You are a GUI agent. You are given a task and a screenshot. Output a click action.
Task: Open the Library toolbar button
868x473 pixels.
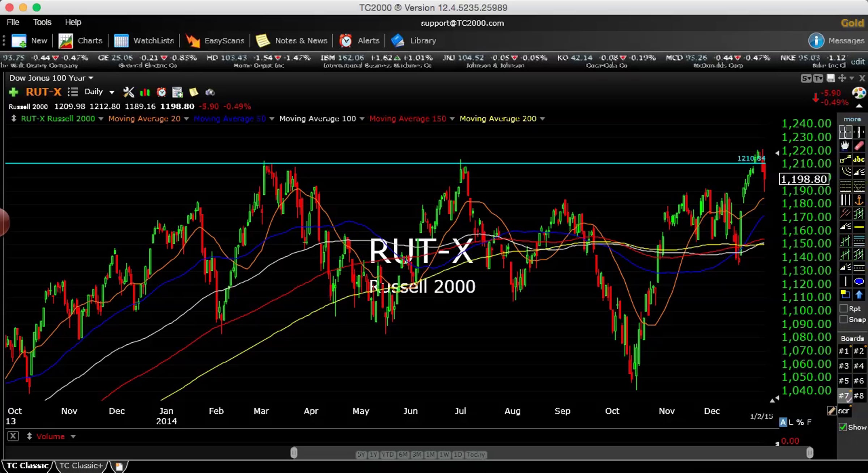click(413, 40)
